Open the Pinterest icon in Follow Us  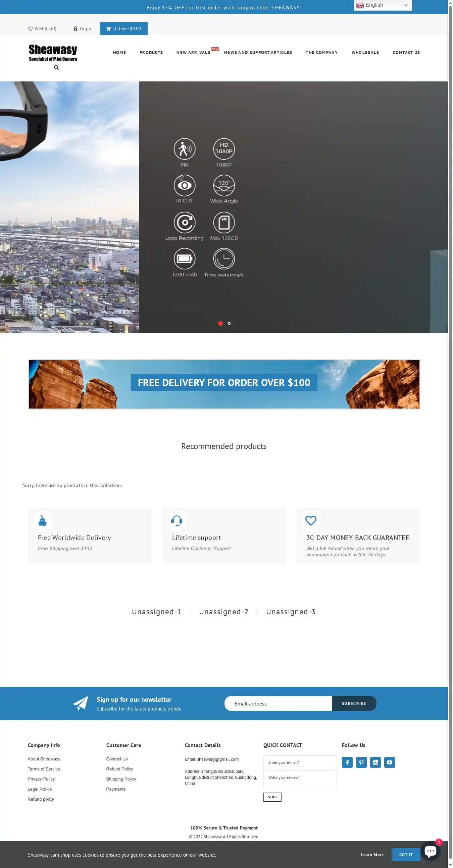click(x=361, y=762)
